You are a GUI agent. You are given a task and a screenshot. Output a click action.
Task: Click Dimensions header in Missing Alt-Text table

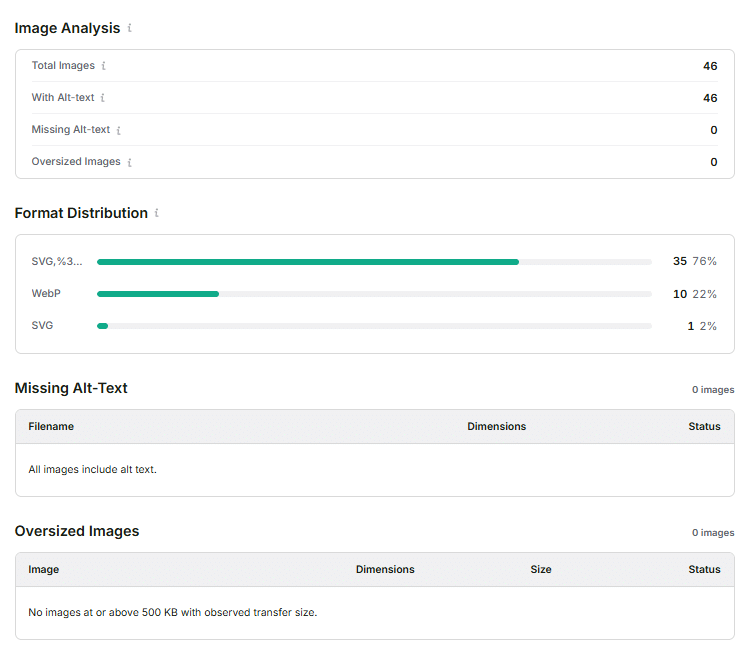point(496,426)
